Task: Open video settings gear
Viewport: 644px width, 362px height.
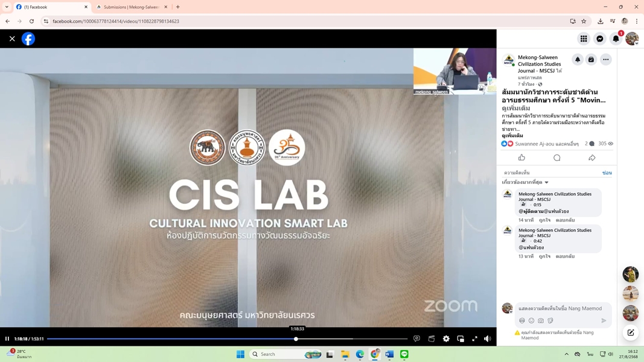Action: click(446, 339)
